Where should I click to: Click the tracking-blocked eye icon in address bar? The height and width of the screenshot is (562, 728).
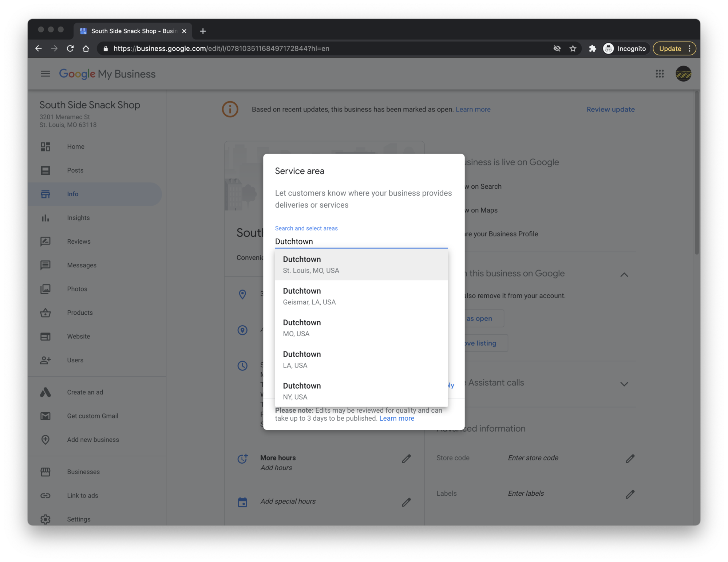tap(557, 48)
